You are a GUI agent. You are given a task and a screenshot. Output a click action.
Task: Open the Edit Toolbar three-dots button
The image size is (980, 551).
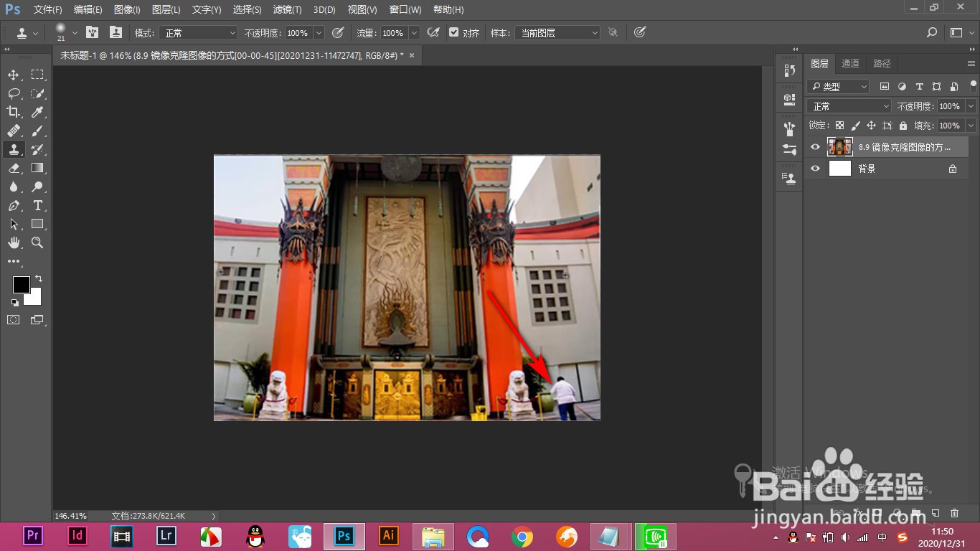pos(14,262)
